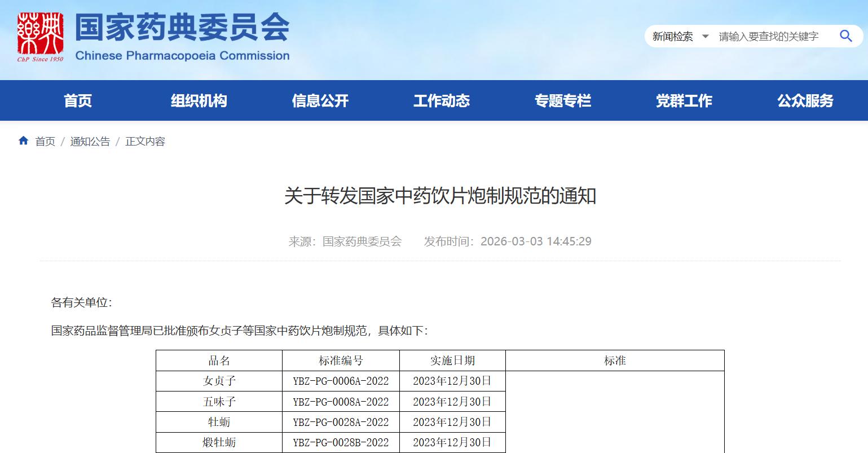This screenshot has height=453, width=868.
Task: Open the 首页 navigation menu item
Action: tap(78, 101)
